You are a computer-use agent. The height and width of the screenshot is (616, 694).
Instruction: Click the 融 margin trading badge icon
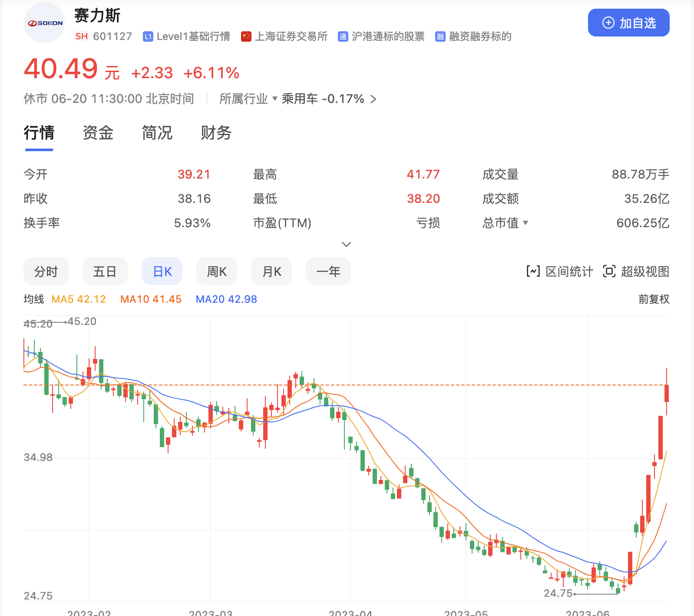[440, 36]
